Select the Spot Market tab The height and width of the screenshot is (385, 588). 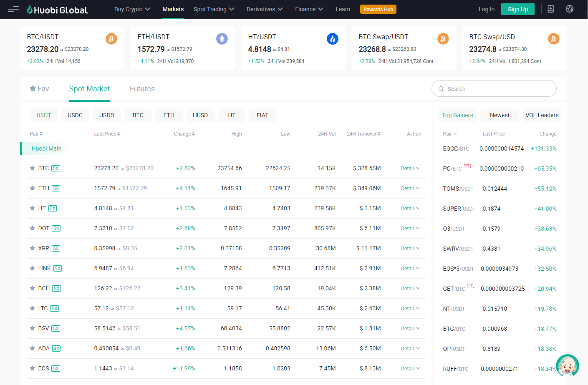[x=89, y=89]
